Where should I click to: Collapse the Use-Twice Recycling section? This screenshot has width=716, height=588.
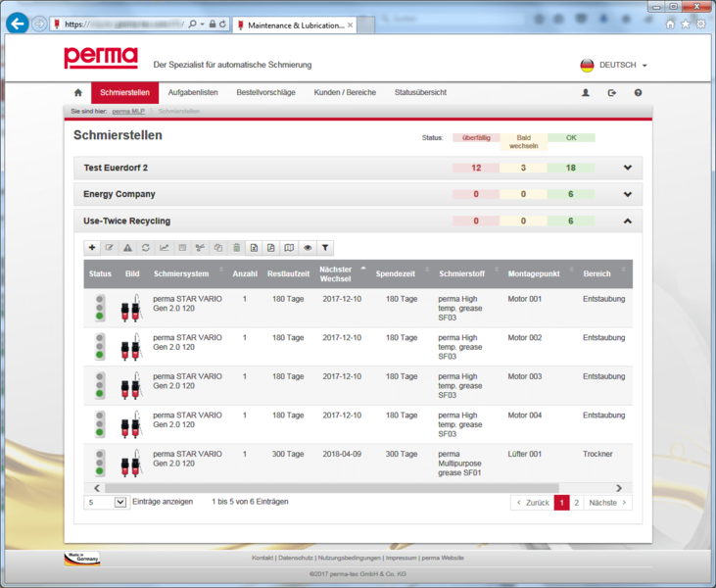pyautogui.click(x=628, y=220)
